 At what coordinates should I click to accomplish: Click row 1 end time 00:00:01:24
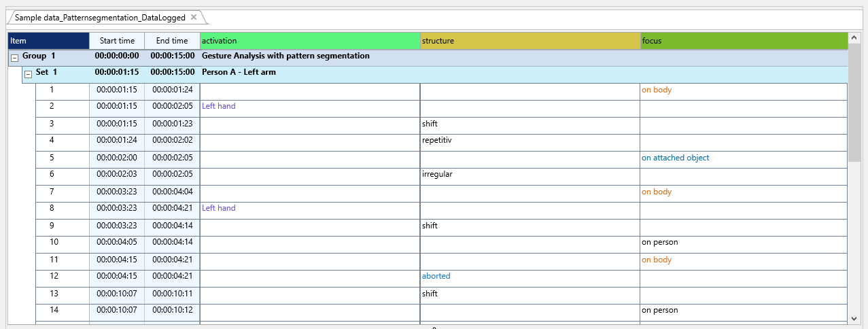[x=173, y=90]
